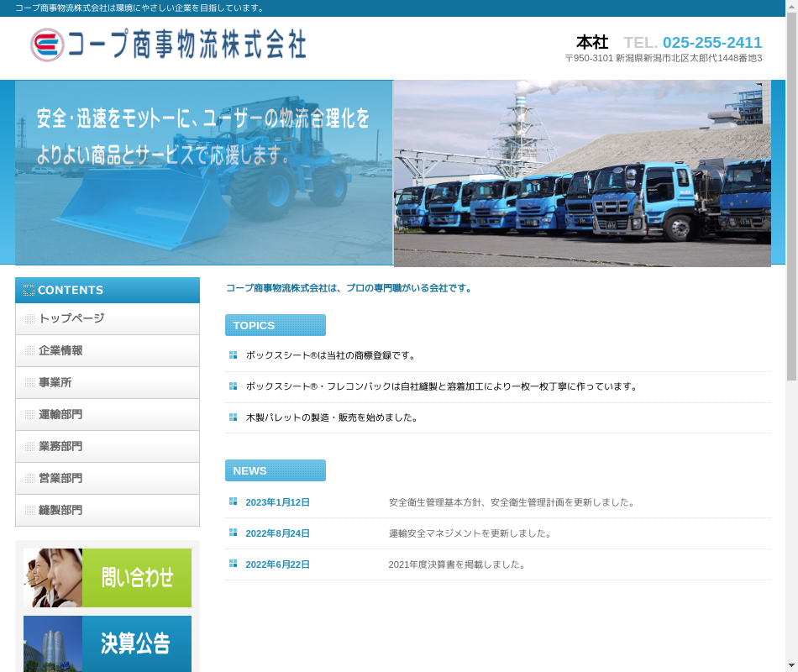Click the vertical page scrollbar

pyautogui.click(x=791, y=336)
